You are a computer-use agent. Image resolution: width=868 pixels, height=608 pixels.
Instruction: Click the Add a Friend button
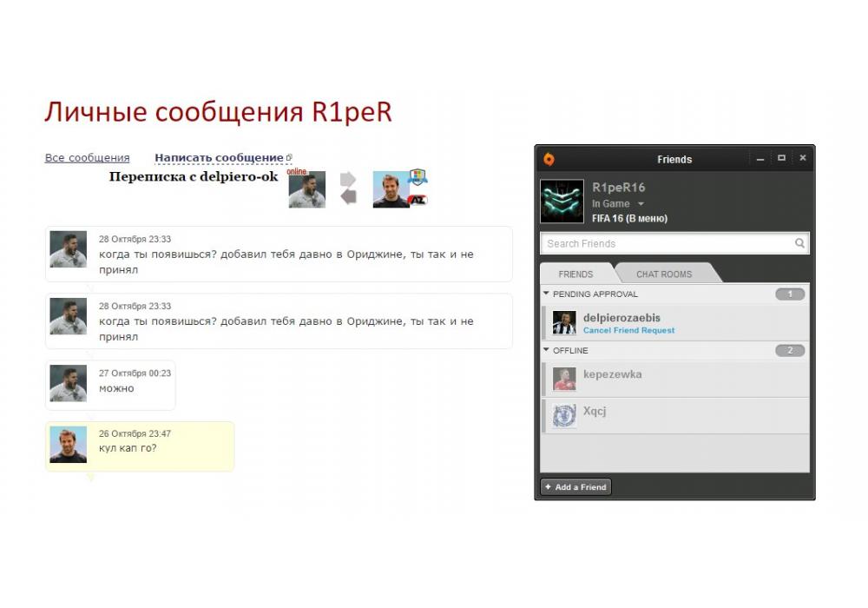tap(576, 487)
